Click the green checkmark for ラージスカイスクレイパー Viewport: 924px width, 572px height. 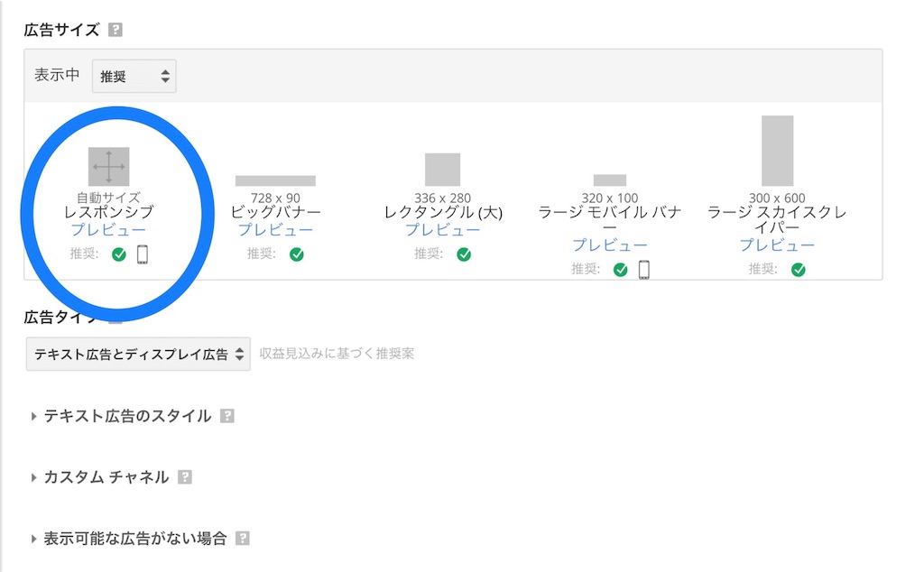pyautogui.click(x=798, y=268)
